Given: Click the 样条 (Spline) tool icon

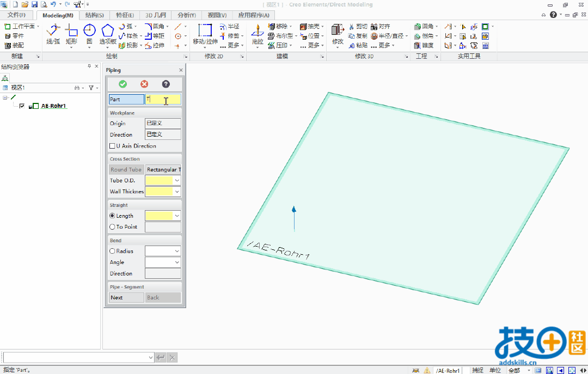Looking at the screenshot, I should (x=128, y=36).
